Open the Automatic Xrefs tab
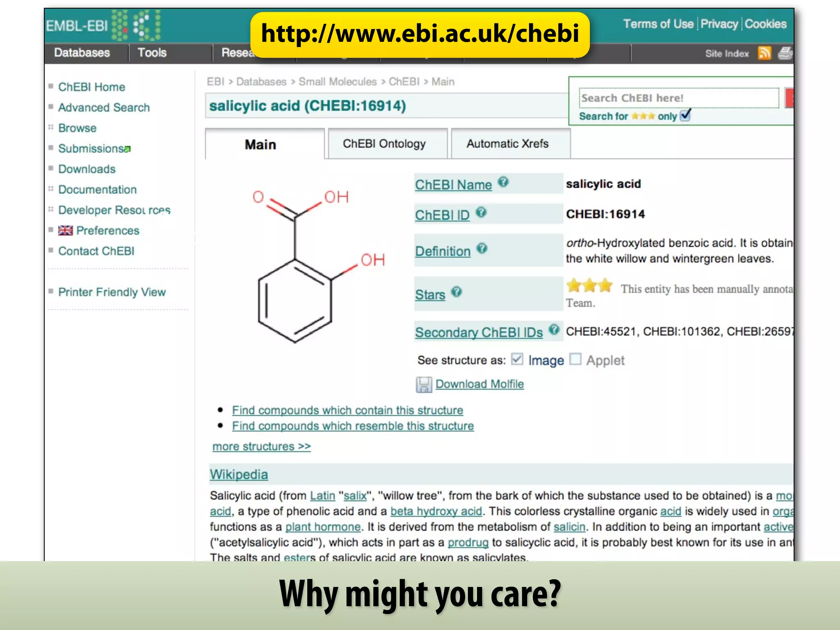This screenshot has width=840, height=630. 511,144
